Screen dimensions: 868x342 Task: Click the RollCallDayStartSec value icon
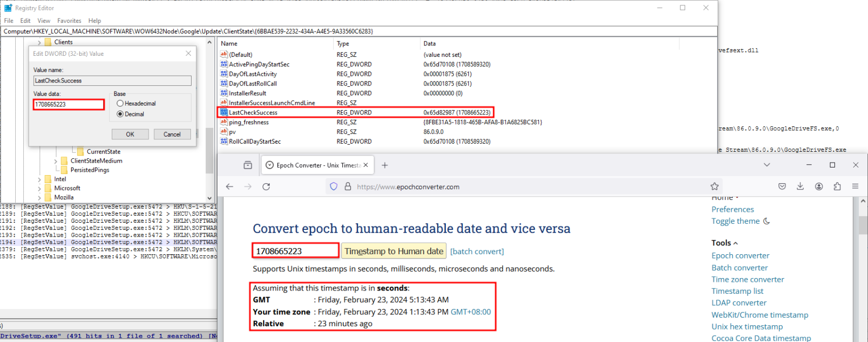[224, 141]
